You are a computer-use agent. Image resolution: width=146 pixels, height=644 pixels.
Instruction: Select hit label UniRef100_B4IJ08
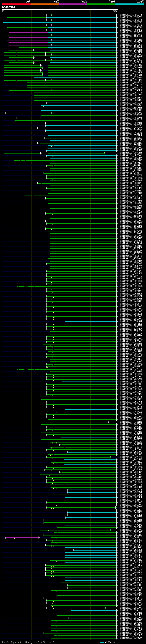pyautogui.click(x=131, y=630)
